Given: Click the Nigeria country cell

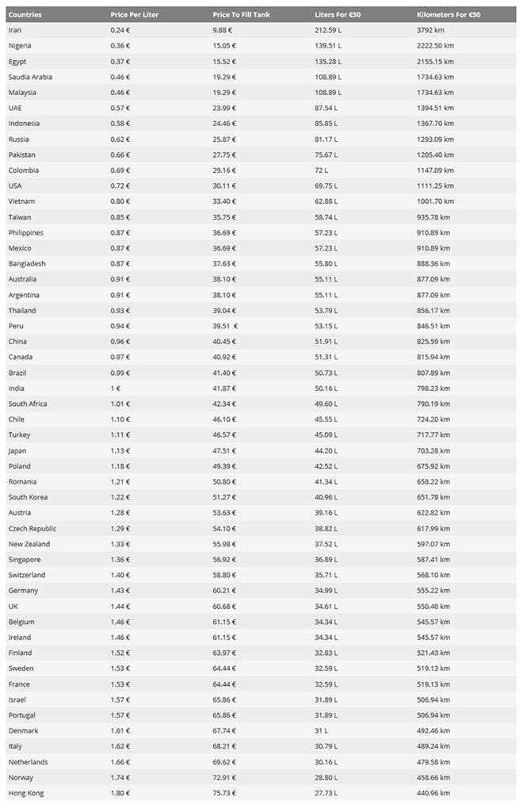Looking at the screenshot, I should (x=20, y=45).
